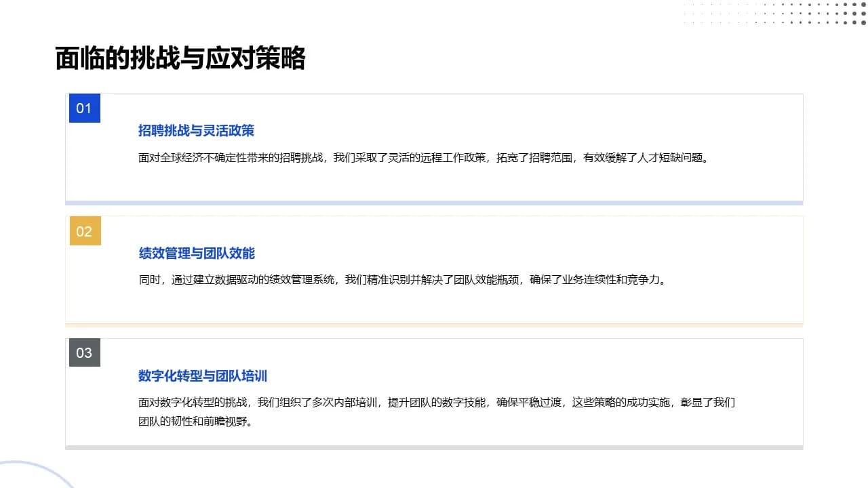Click the line 团队的韧性和前瞻视野。
868x488 pixels.
[x=195, y=421]
